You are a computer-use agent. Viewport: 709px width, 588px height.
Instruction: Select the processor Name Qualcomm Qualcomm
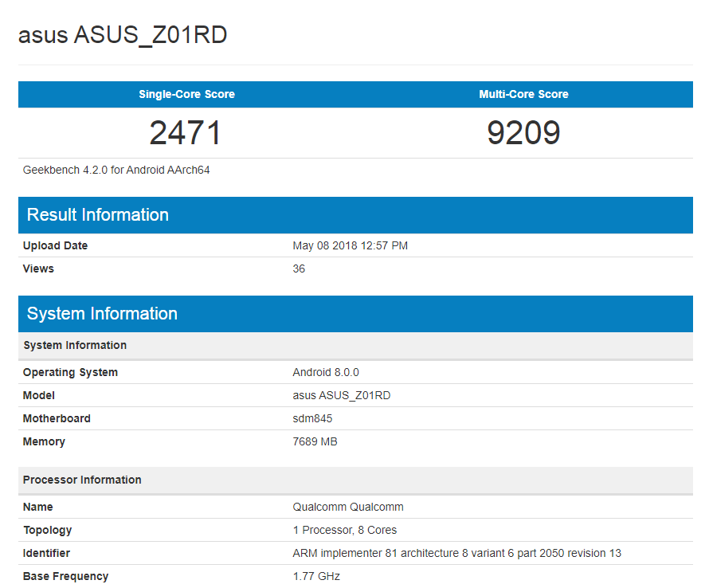[347, 507]
